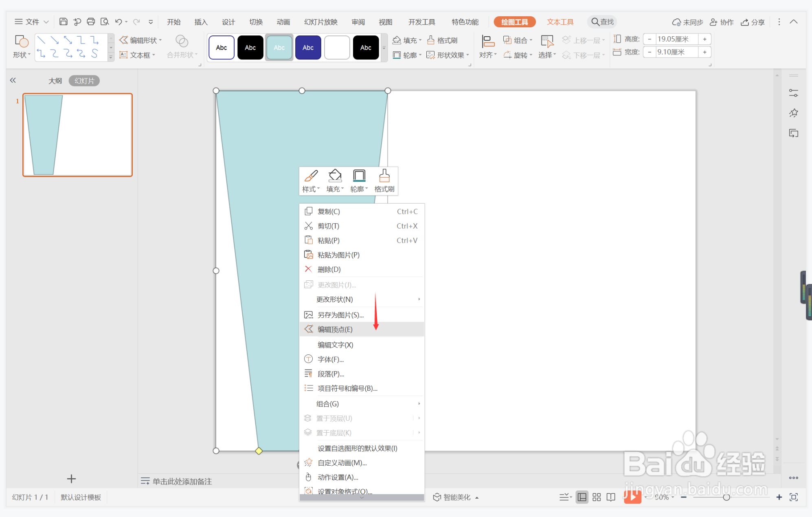Increase shape height with plus stepper

[x=704, y=39]
